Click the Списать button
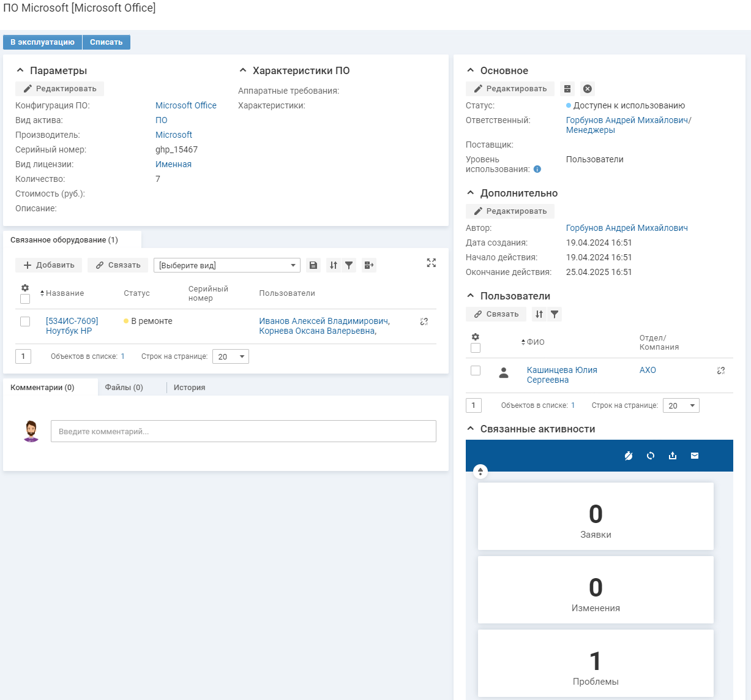751x700 pixels. pyautogui.click(x=106, y=42)
